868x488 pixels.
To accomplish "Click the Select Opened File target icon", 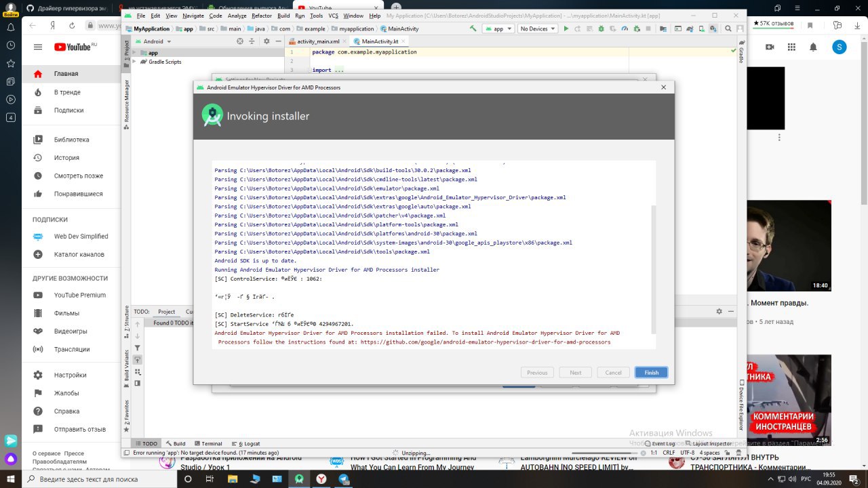I will 239,41.
